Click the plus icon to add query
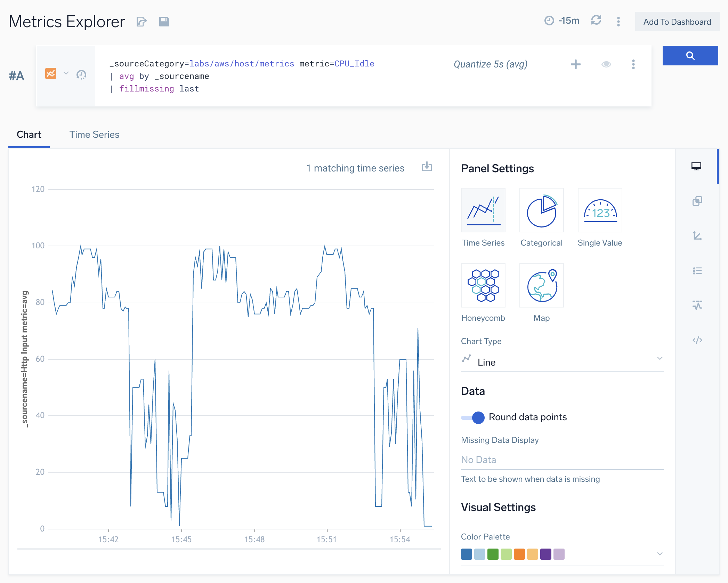The image size is (728, 583). pos(575,64)
